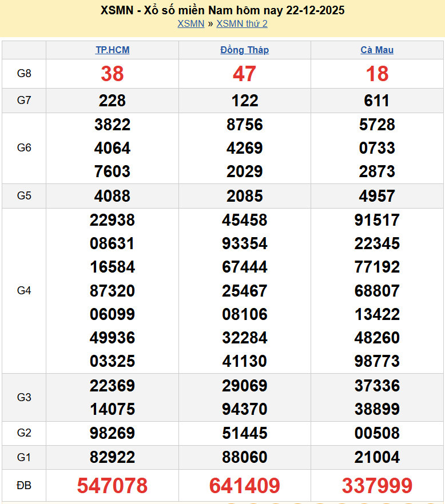Click the G8 result 47 for Đồng Tháp
The width and height of the screenshot is (445, 504).
(x=244, y=74)
